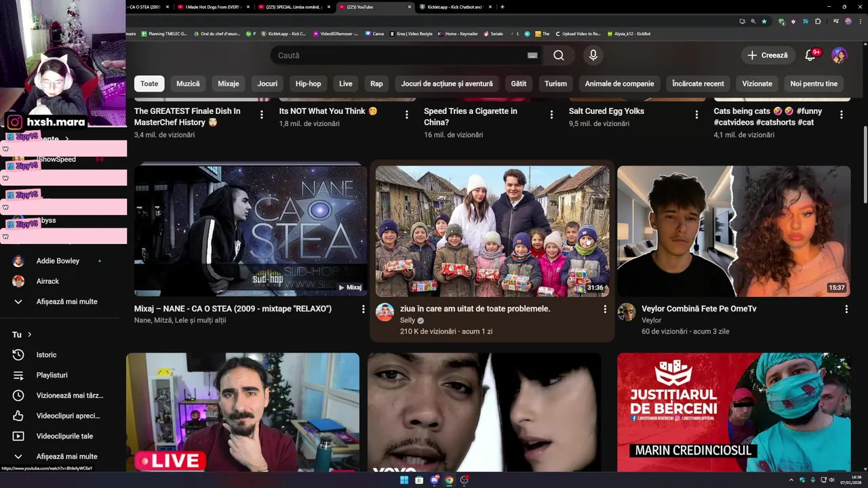Open Playlisturi in the sidebar

tap(52, 375)
